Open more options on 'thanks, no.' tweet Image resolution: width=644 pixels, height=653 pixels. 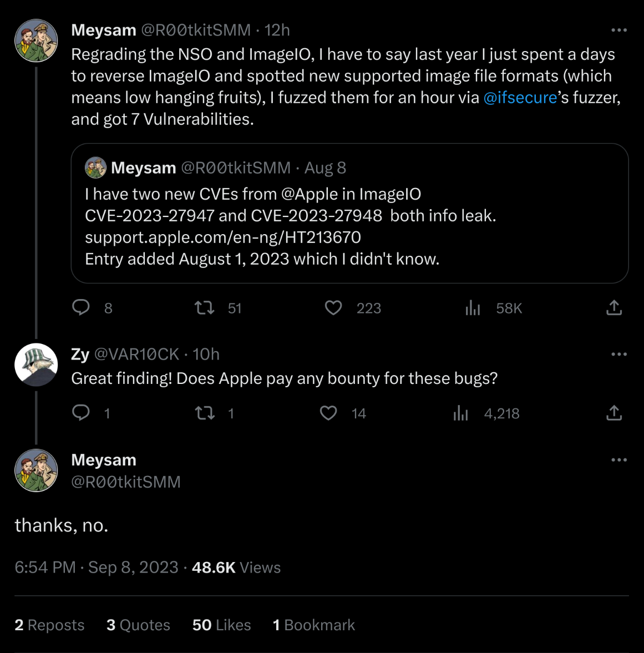coord(618,459)
